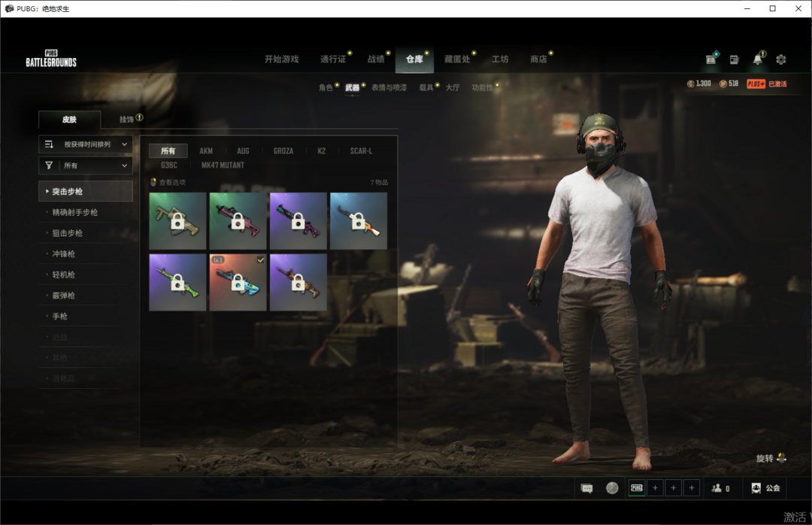Select 轻机枪 category
812x525 pixels.
(86, 275)
